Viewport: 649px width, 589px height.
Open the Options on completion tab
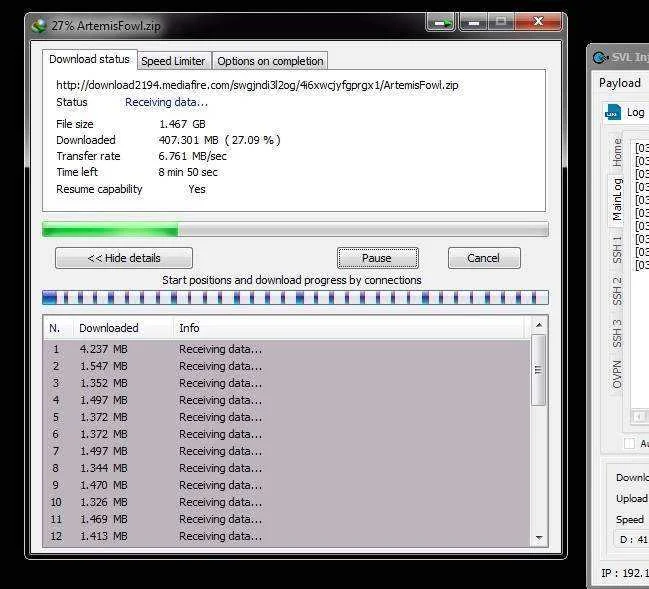270,61
